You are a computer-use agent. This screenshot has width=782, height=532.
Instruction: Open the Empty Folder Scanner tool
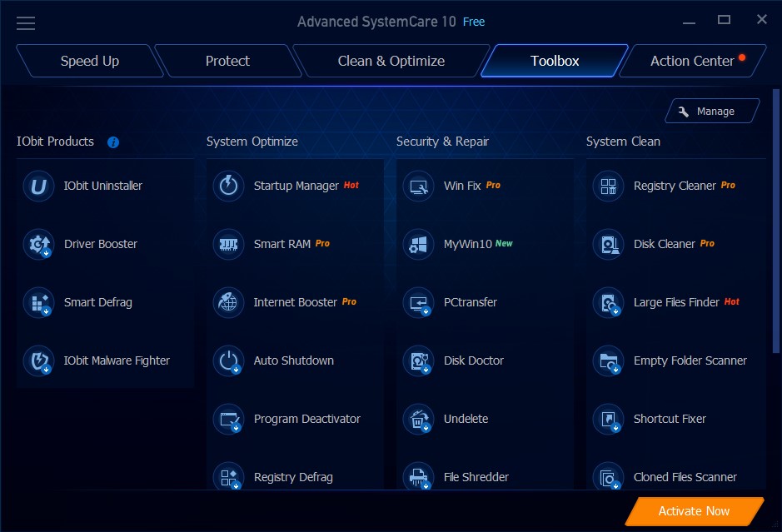[690, 361]
